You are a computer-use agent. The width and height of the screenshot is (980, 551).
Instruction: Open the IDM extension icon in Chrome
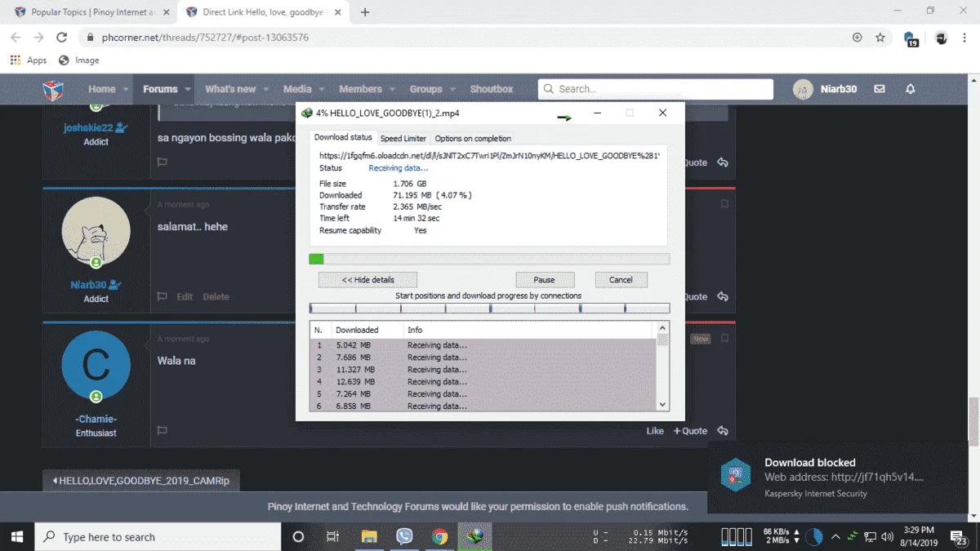(911, 38)
